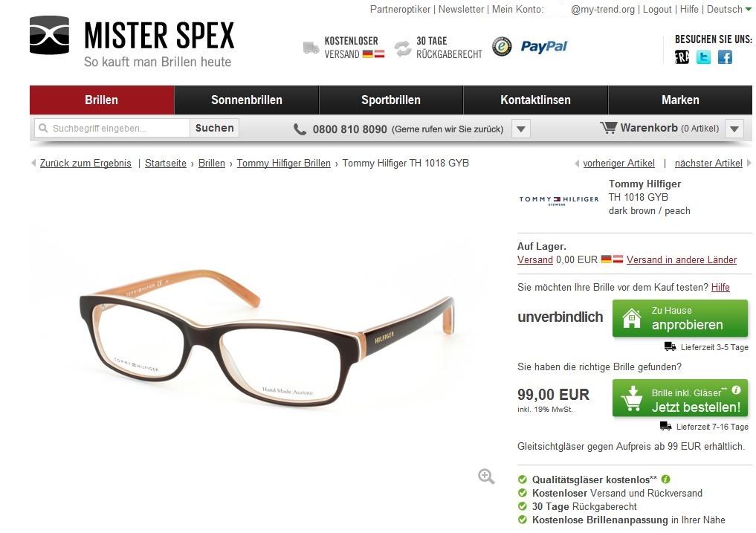This screenshot has height=533, width=756.
Task: Follow the Versand in andere Länder link
Action: (x=681, y=259)
